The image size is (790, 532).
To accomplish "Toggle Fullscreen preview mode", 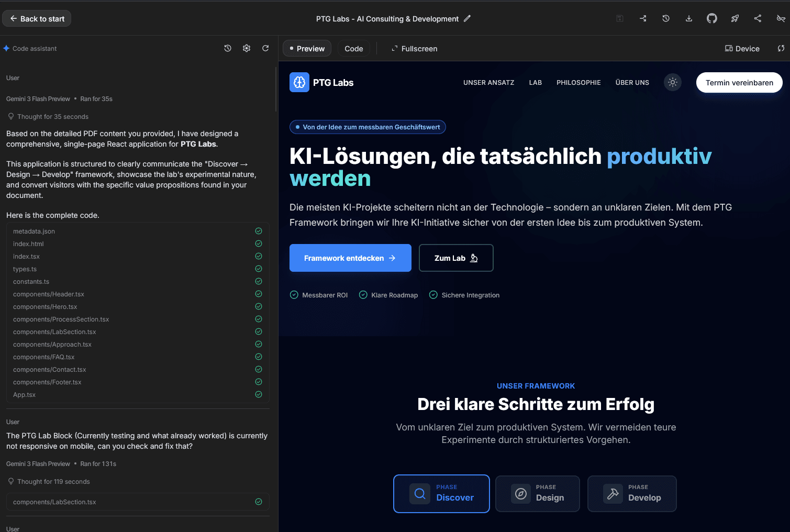I will point(414,49).
